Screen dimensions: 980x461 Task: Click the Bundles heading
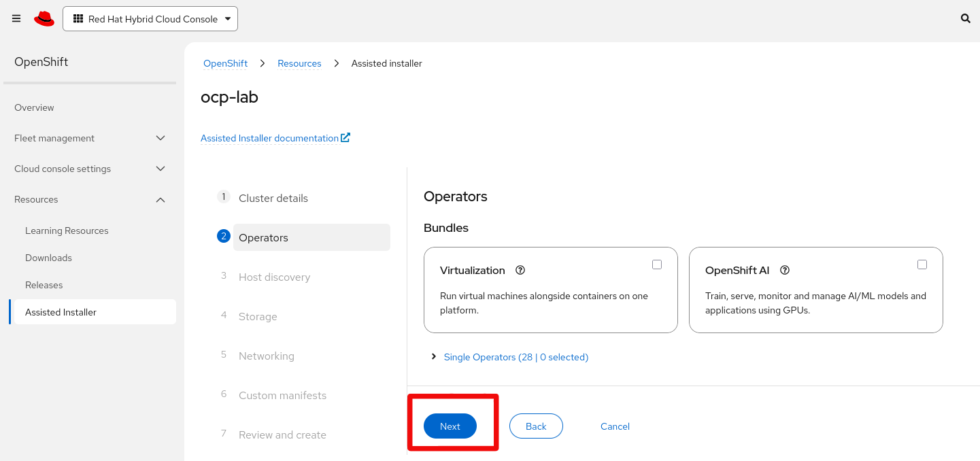(446, 228)
